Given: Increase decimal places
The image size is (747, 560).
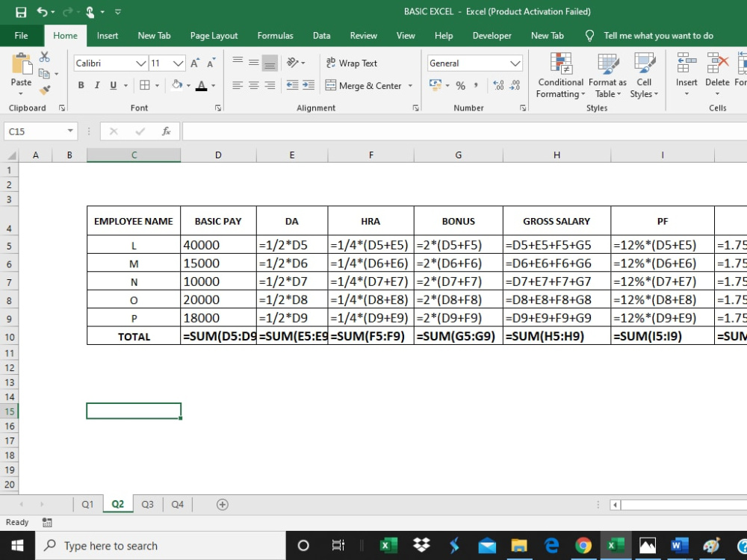Looking at the screenshot, I should [x=498, y=85].
